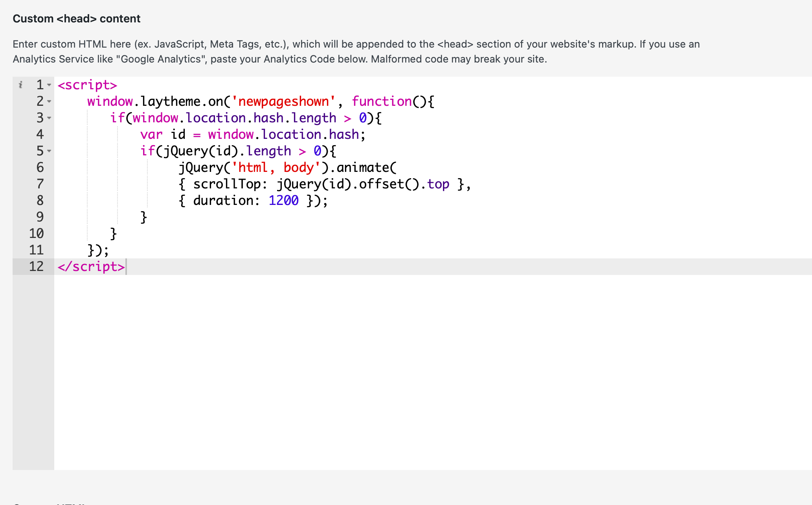
Task: Click the closing </script> tag on line 12
Action: pos(91,267)
